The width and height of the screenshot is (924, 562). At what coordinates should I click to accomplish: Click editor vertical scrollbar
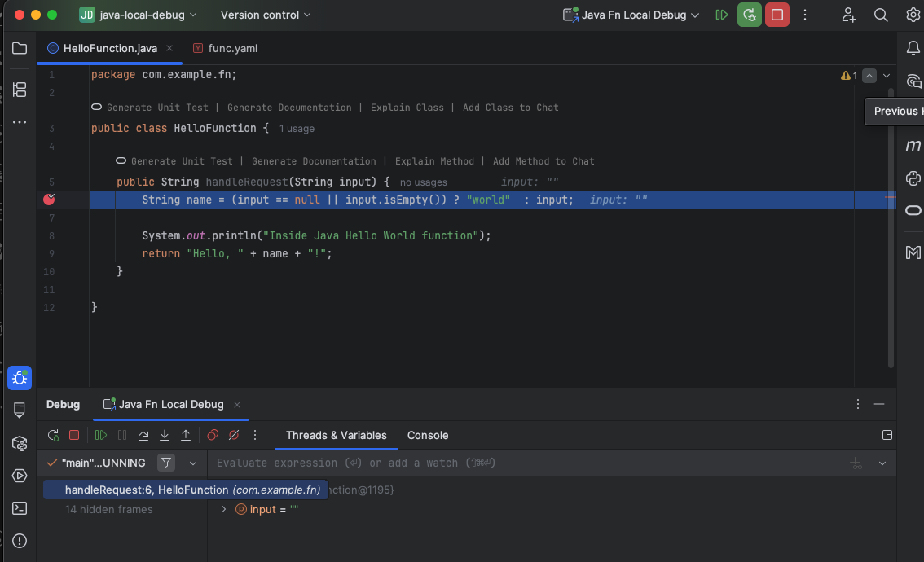pos(891,227)
